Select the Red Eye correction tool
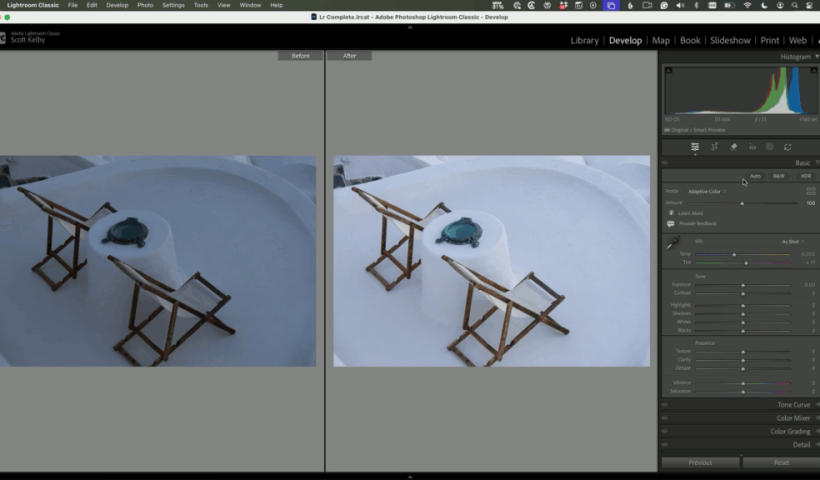Viewport: 820px width, 480px height. click(x=752, y=147)
